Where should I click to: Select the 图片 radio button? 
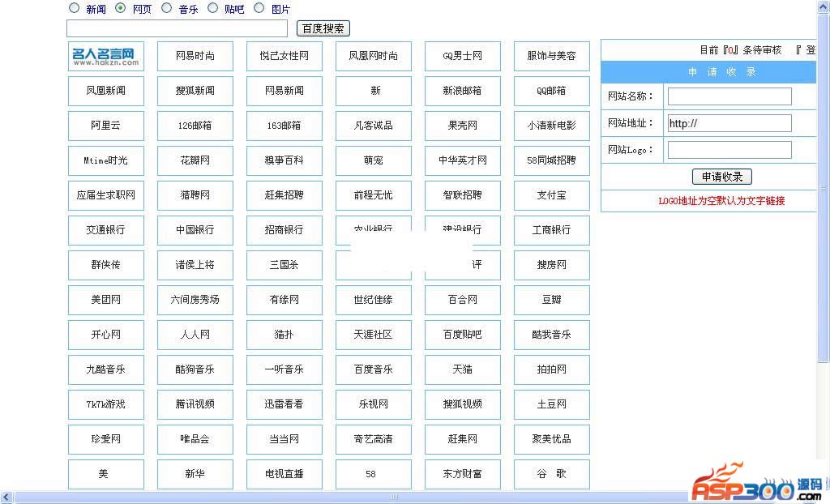pos(259,8)
